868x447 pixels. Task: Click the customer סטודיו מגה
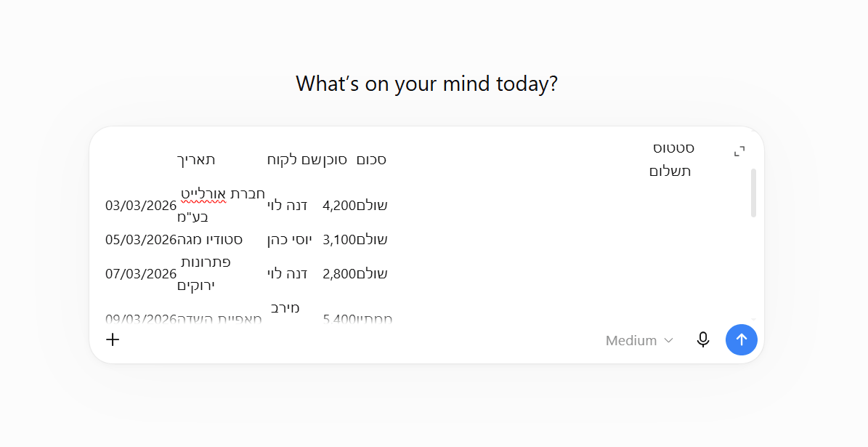tap(210, 240)
